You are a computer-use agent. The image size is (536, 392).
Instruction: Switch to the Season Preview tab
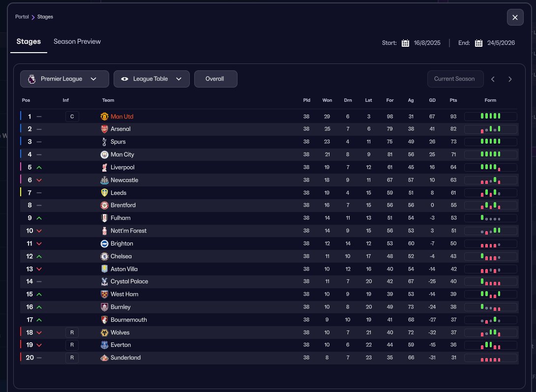(x=77, y=42)
